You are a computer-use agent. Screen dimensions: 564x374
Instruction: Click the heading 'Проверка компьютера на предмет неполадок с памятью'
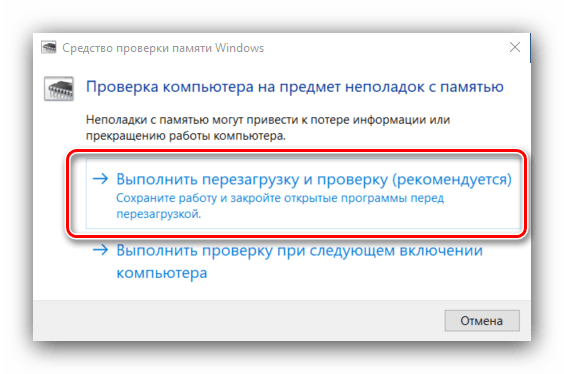(x=295, y=87)
